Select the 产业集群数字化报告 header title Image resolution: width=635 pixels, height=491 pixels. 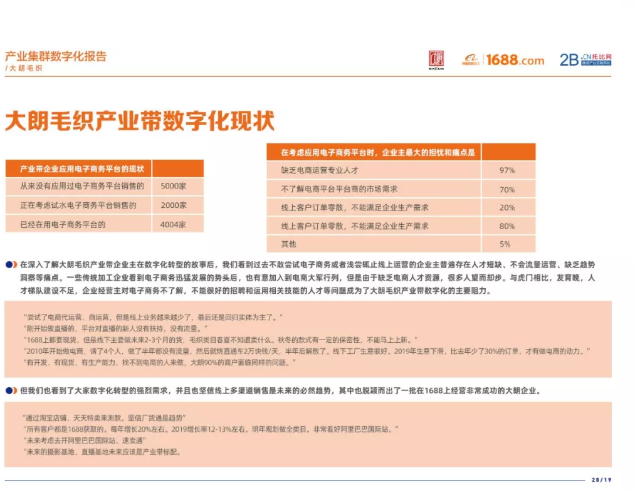[x=56, y=56]
